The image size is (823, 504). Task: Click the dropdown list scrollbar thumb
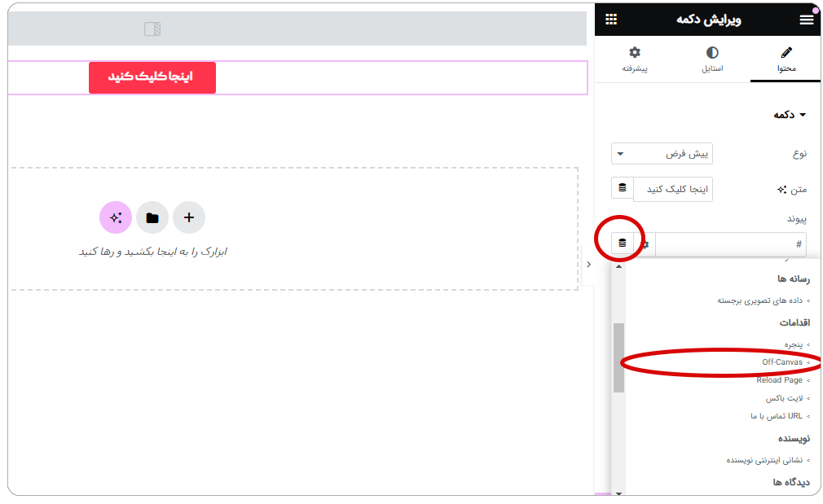[618, 357]
